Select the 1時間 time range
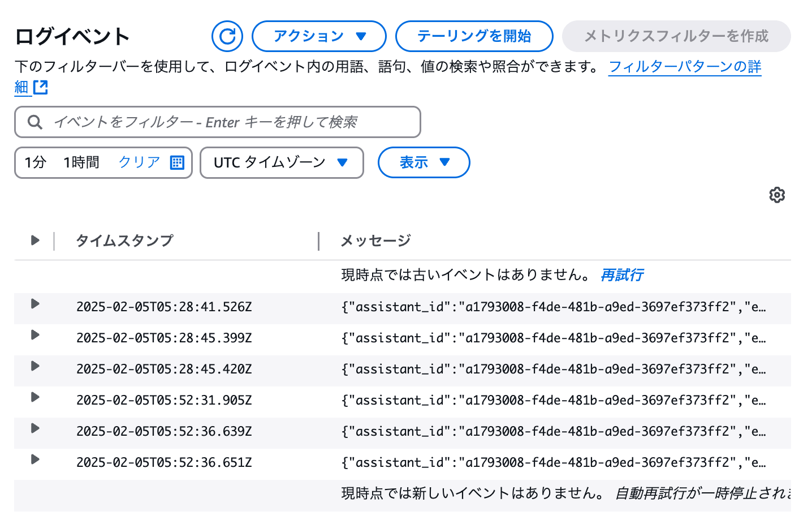The image size is (812, 524). (x=81, y=162)
